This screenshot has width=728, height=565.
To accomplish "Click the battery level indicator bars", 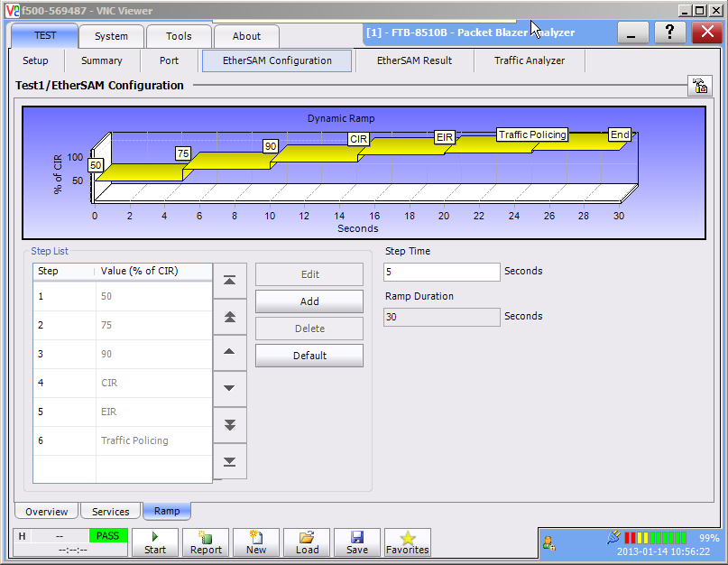I will [655, 538].
